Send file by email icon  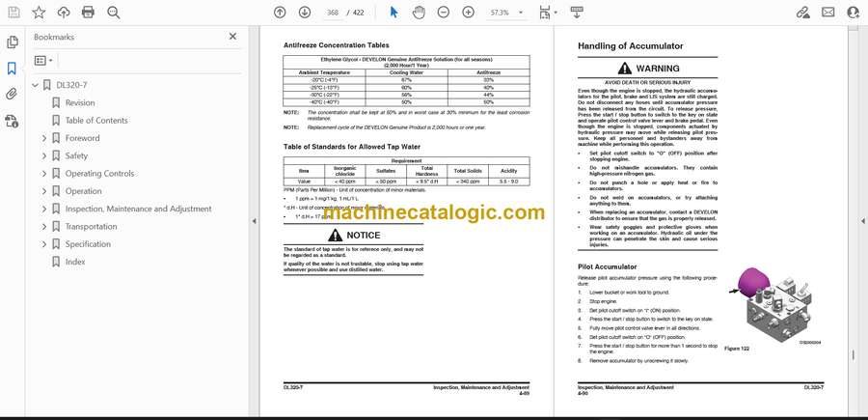tap(828, 13)
